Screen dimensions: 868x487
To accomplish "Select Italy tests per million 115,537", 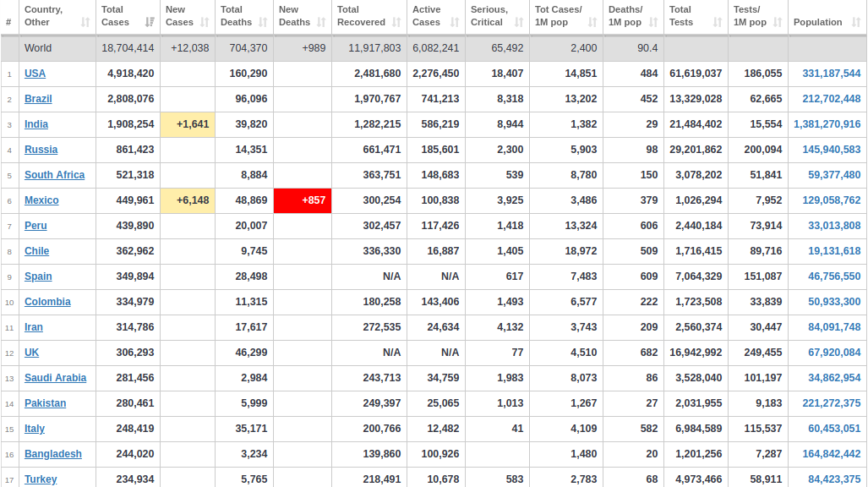I will (x=763, y=429).
